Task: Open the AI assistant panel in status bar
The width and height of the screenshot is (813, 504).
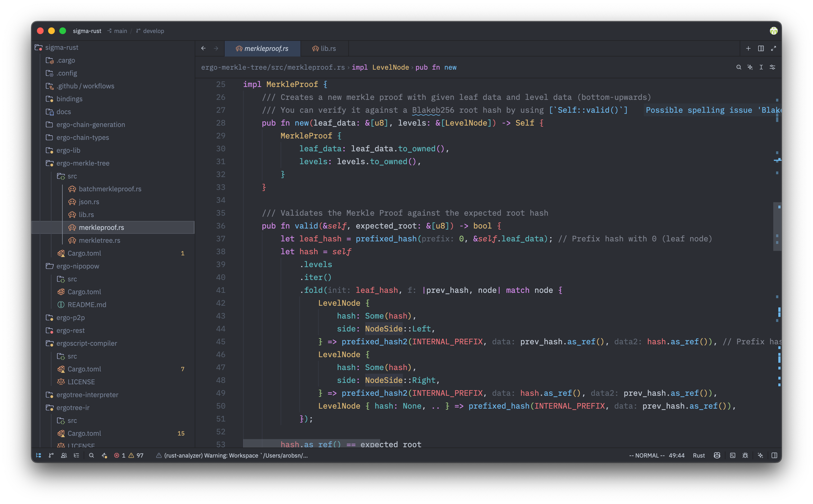Action: coord(760,455)
